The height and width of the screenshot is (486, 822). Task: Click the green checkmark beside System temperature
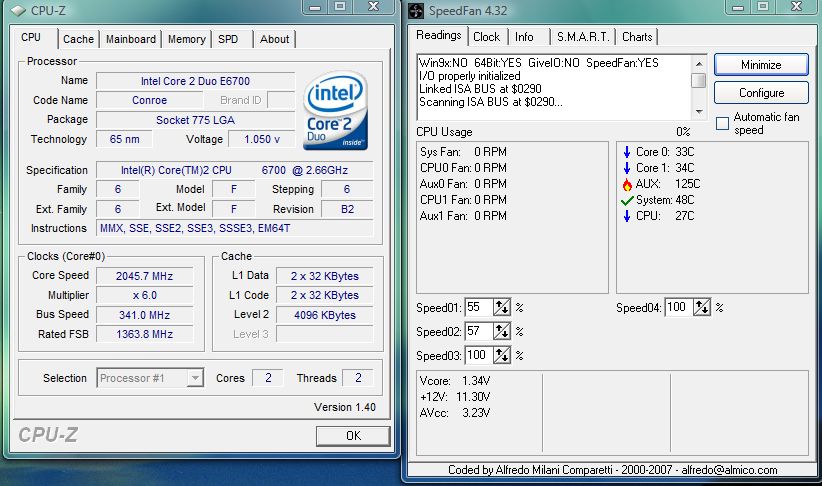click(x=627, y=200)
